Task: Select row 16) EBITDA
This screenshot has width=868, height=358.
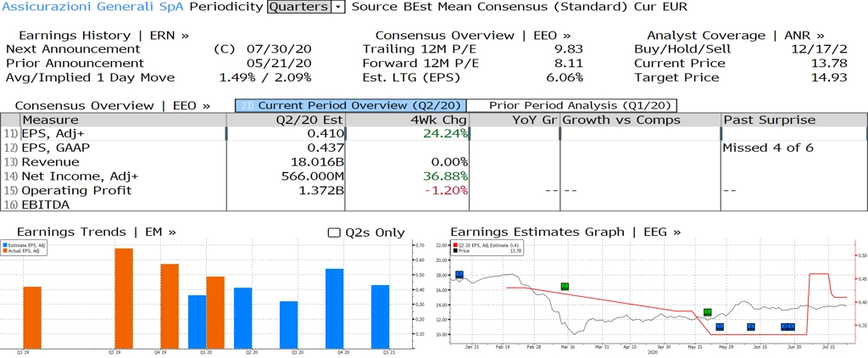Action: point(434,204)
